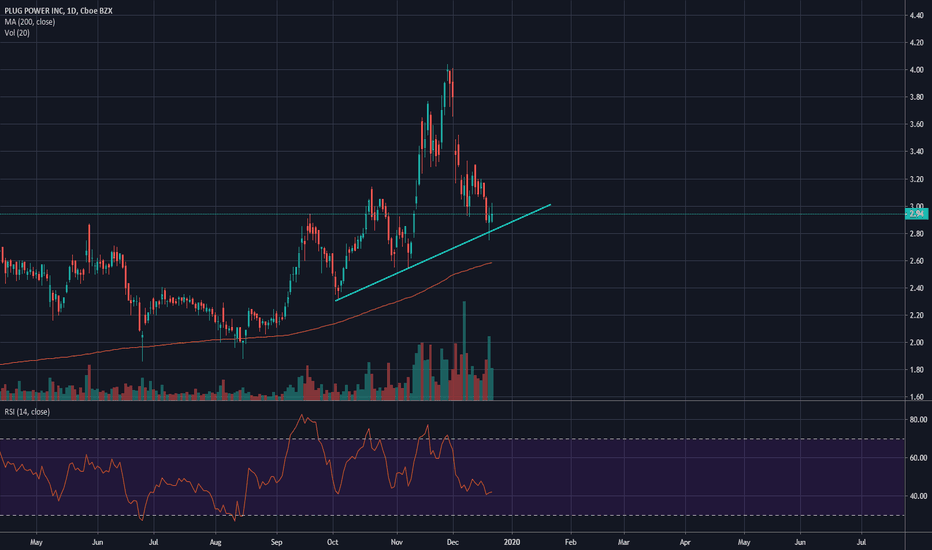Click the 3.20 price axis label
932x550 pixels.
(x=916, y=180)
